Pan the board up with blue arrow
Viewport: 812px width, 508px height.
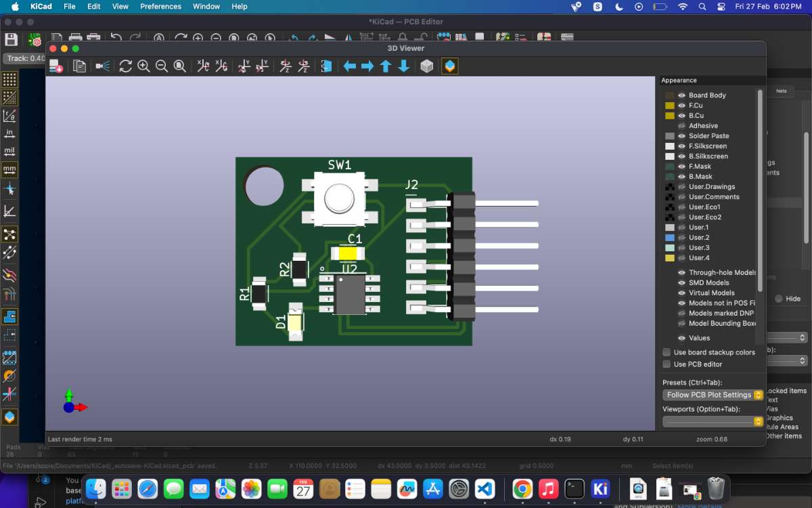click(386, 66)
